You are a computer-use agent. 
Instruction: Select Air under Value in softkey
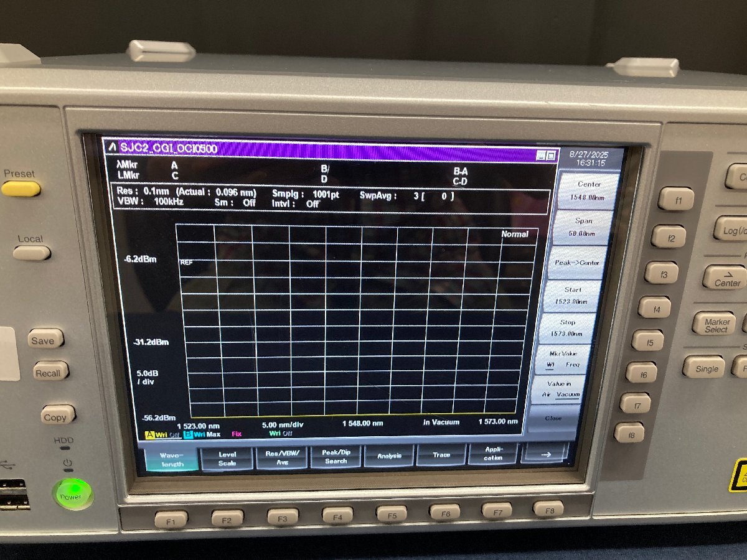point(546,394)
